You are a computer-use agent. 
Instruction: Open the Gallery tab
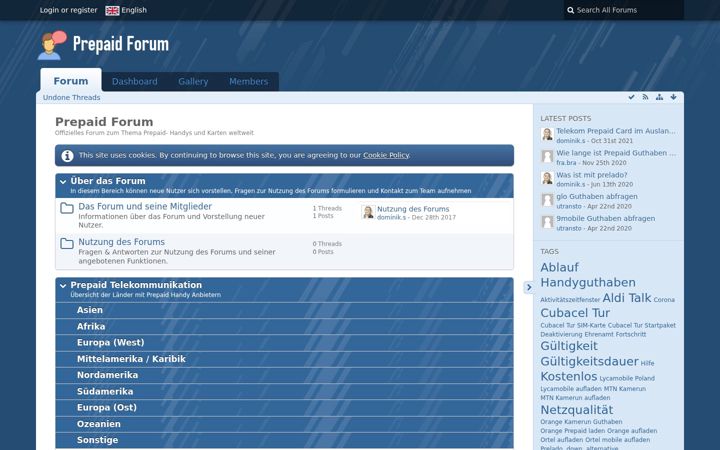193,81
